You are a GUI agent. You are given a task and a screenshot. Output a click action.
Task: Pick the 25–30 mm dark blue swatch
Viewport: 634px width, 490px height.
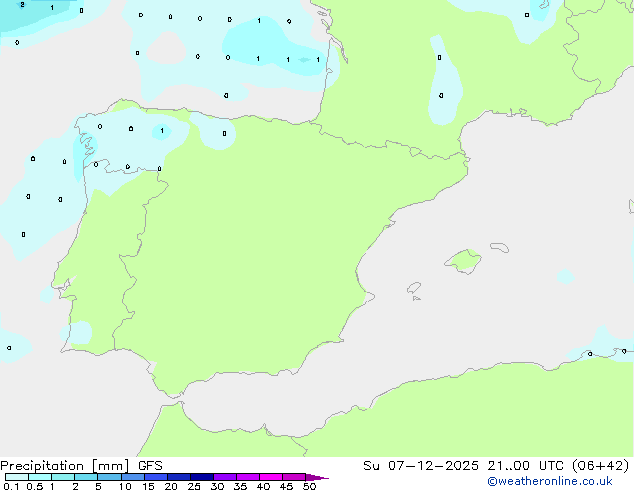click(x=202, y=477)
